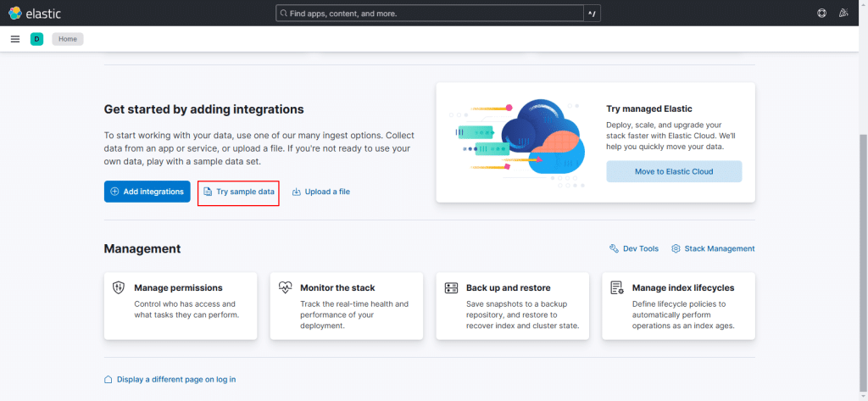Screen dimensions: 868x401
Task: Open the Try sample data link
Action: (x=238, y=192)
